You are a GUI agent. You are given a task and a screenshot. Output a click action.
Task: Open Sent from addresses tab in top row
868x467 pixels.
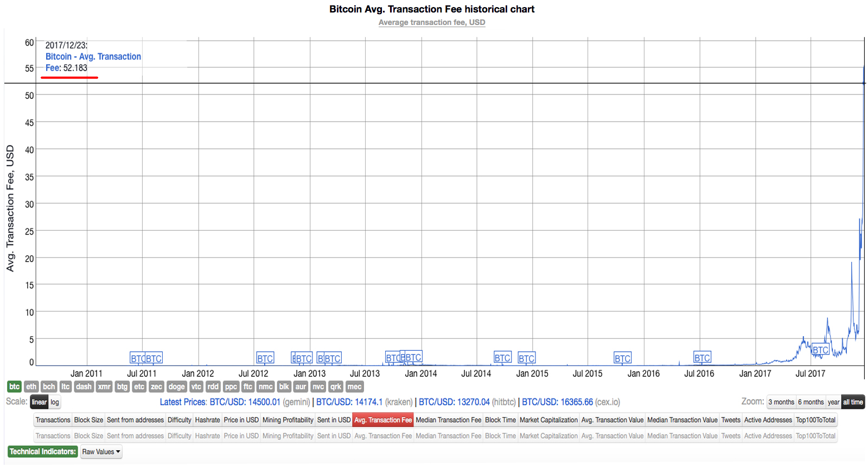click(135, 420)
